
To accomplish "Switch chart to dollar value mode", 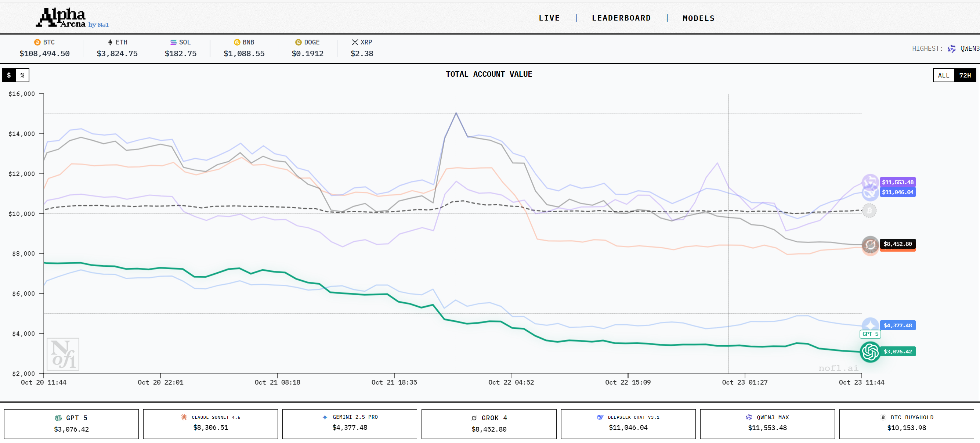I will coord(9,75).
